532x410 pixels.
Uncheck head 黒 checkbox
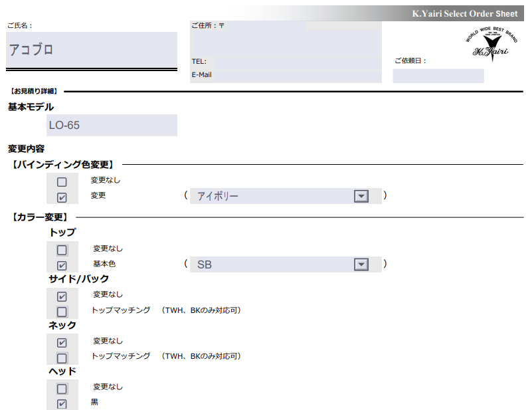(x=62, y=404)
